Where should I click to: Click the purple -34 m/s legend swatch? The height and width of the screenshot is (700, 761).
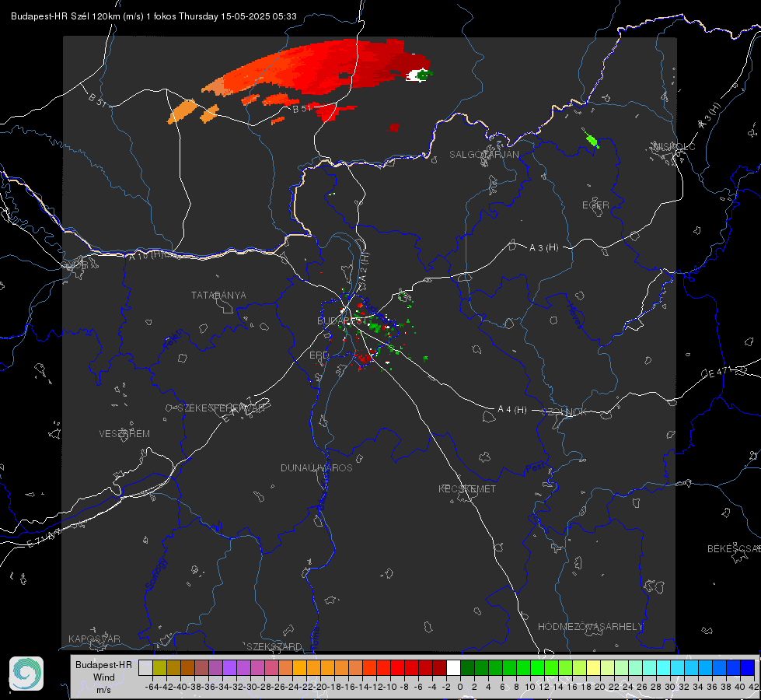click(x=229, y=667)
